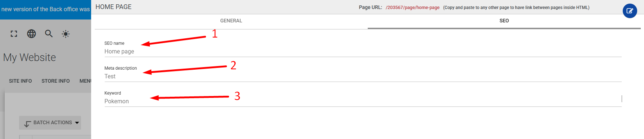Switch to the SEO tab
This screenshot has height=139, width=644.
[504, 21]
